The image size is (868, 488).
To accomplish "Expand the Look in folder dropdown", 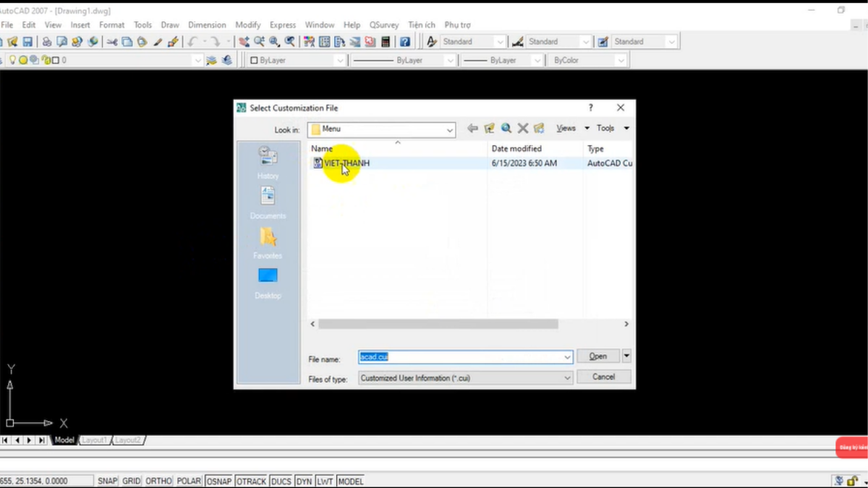I will point(450,130).
